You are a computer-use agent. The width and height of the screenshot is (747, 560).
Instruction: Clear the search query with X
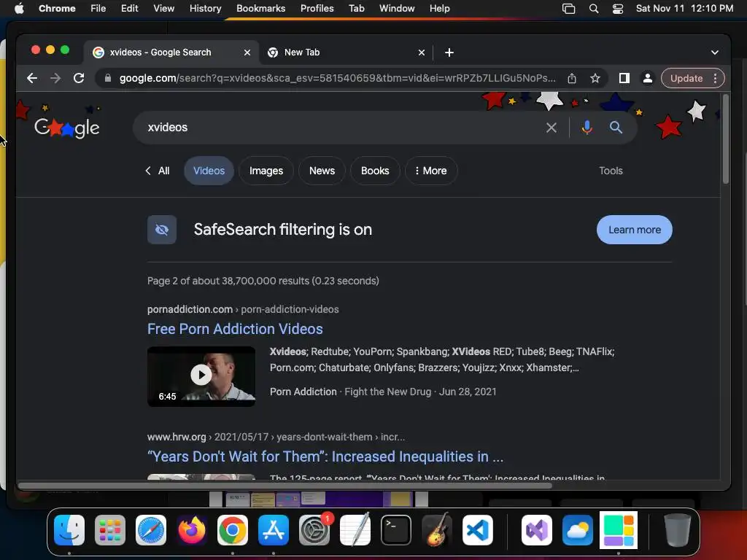click(551, 127)
